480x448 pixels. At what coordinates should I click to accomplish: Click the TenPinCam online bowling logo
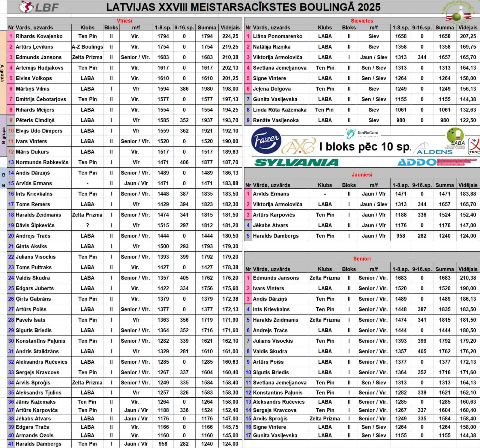pos(362,133)
